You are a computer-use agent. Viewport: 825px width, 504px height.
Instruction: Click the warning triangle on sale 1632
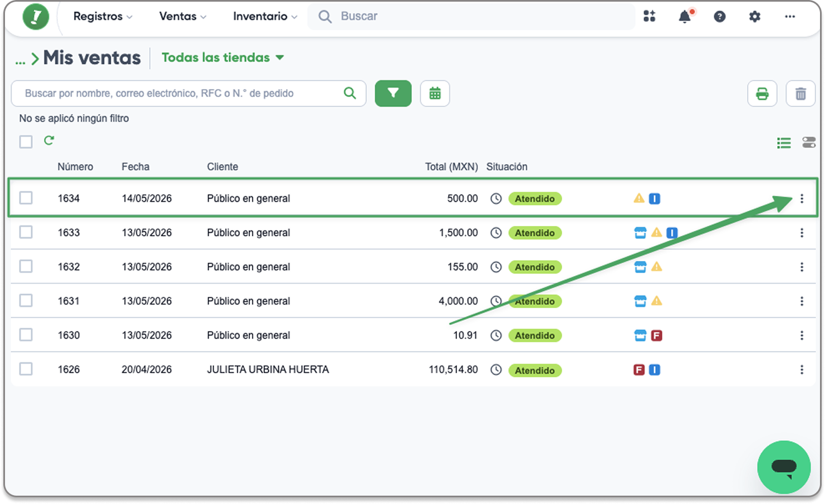[x=657, y=266]
